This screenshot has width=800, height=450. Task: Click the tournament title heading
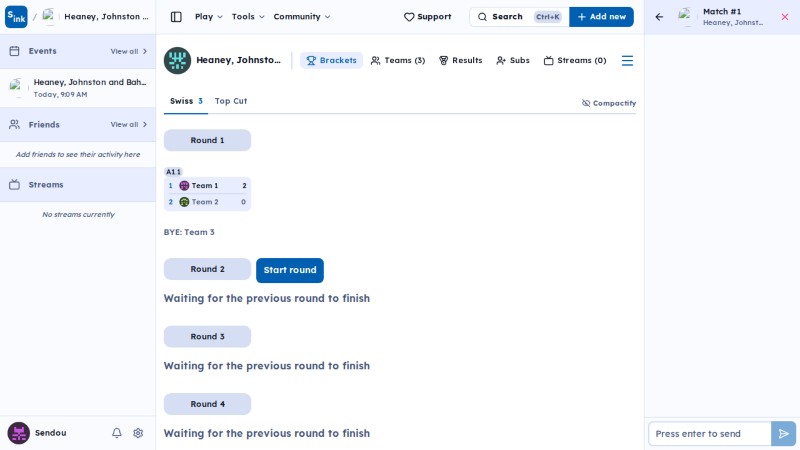pos(238,60)
